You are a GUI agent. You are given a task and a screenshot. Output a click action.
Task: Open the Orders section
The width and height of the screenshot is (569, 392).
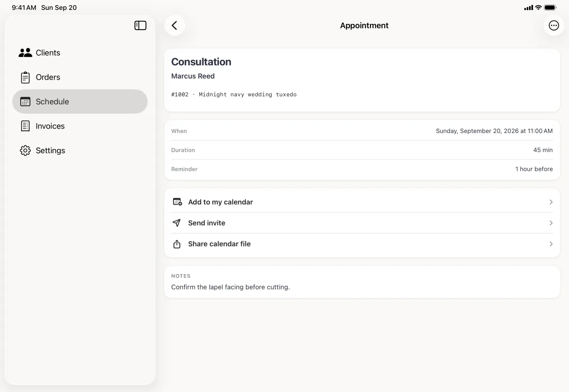tap(80, 77)
